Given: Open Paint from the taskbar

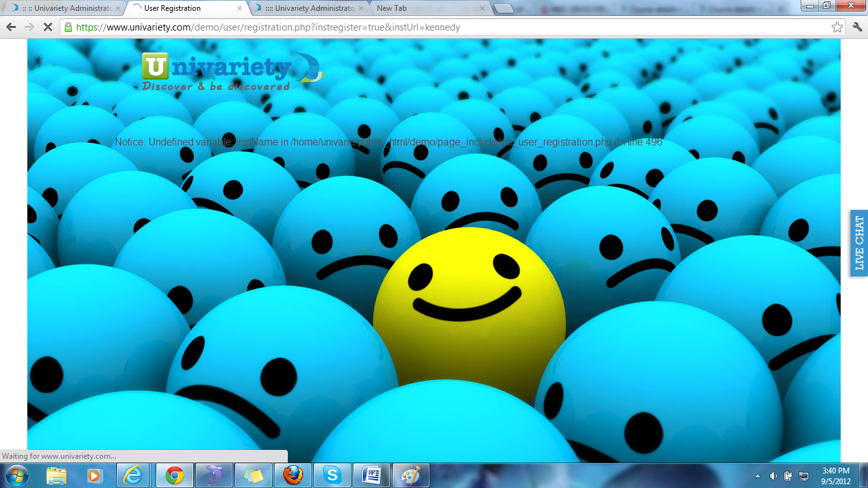Looking at the screenshot, I should [410, 475].
